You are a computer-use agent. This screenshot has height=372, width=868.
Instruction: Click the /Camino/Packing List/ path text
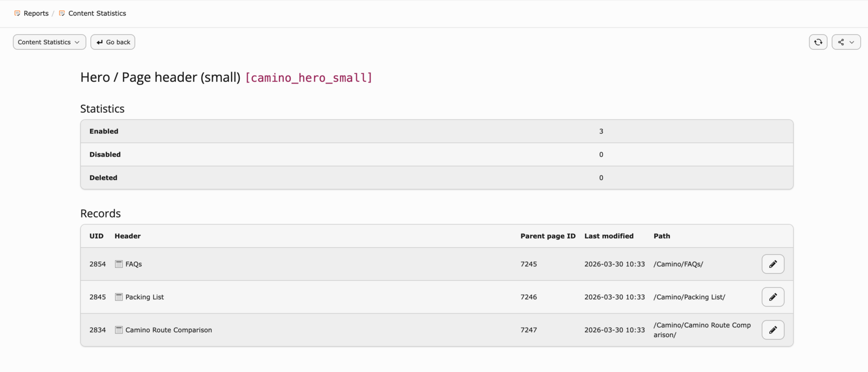tap(689, 297)
